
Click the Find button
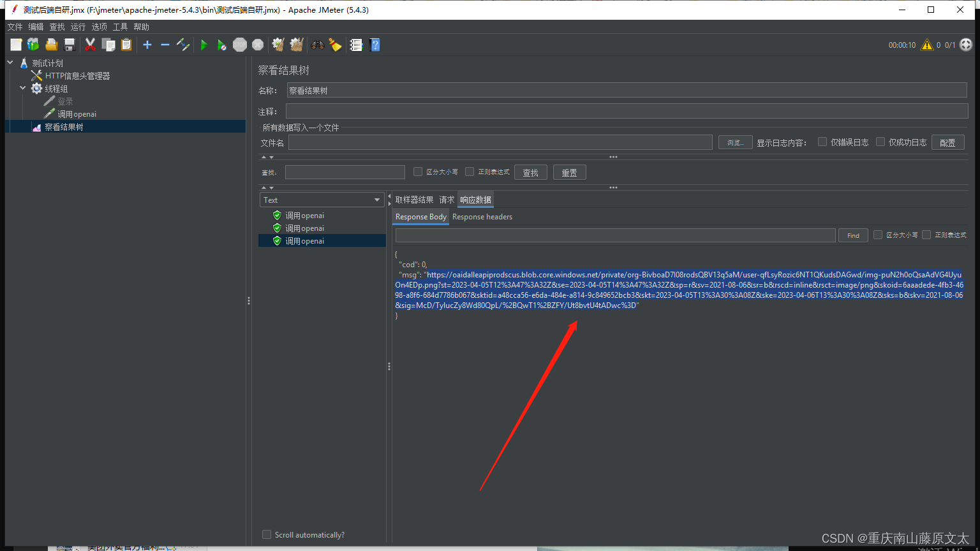coord(853,235)
